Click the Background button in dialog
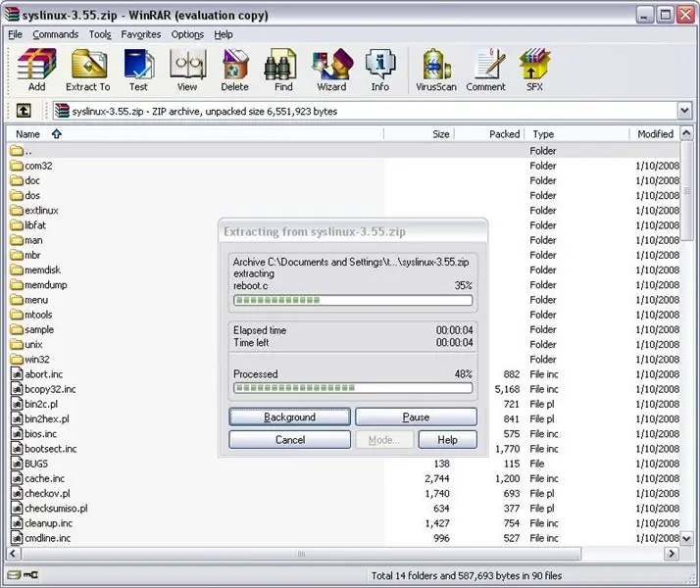The height and width of the screenshot is (588, 700). (290, 416)
